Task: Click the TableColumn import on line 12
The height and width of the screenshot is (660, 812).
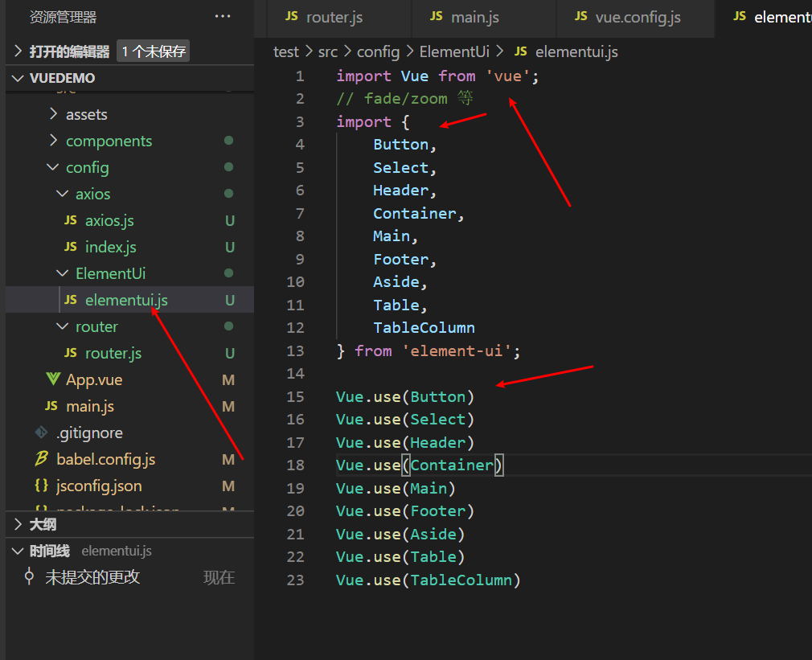Action: tap(424, 328)
